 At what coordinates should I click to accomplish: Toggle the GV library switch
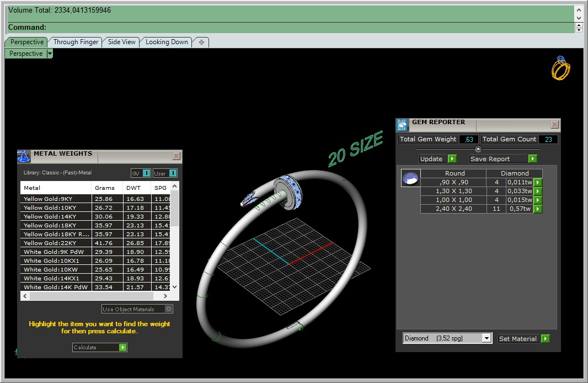pos(147,173)
